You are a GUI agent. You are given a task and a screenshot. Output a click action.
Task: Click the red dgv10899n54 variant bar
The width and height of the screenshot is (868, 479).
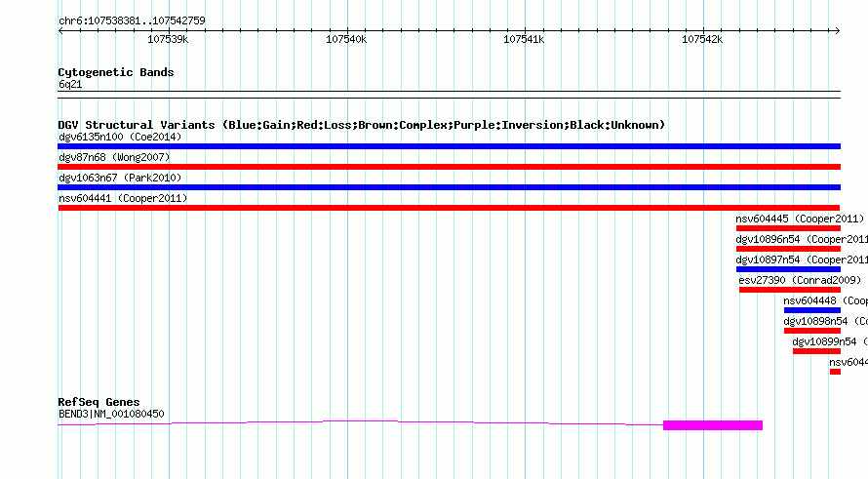click(x=816, y=351)
